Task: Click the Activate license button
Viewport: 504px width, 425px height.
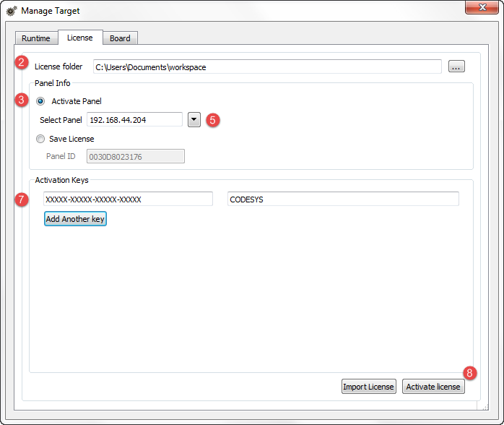Action: (x=433, y=387)
